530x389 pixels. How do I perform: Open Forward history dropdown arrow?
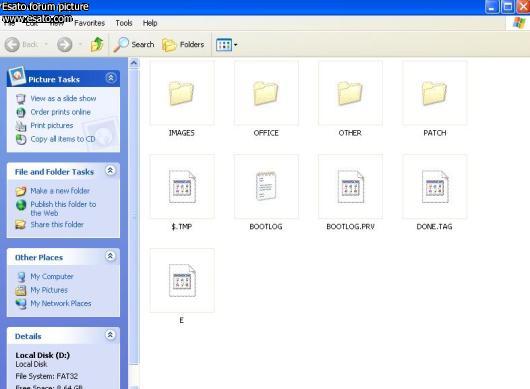80,44
